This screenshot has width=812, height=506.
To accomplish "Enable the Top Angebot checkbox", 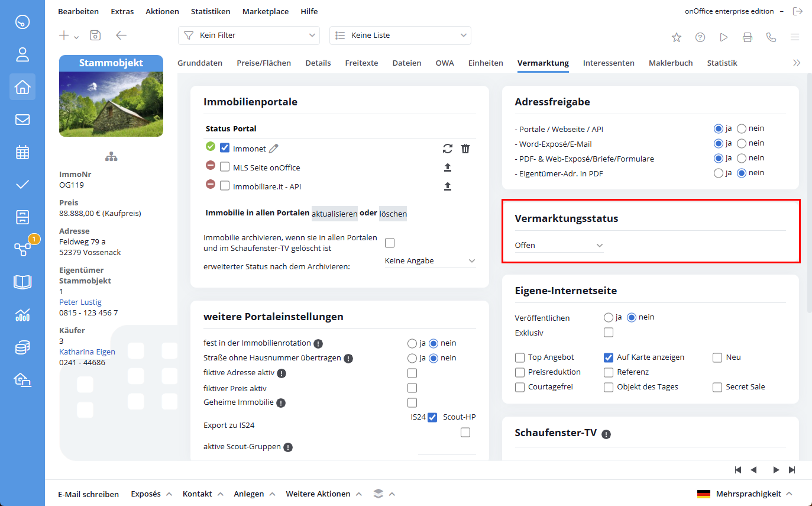I will pos(520,357).
